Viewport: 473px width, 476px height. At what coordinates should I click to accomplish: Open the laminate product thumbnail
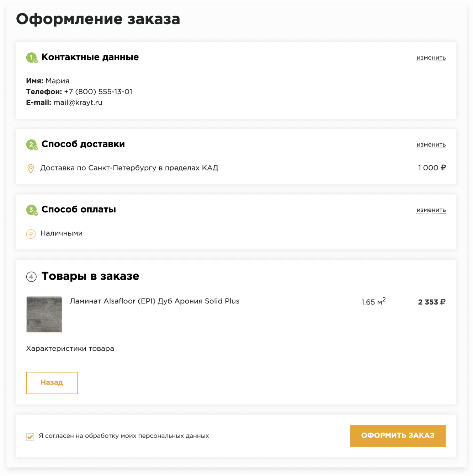click(44, 315)
